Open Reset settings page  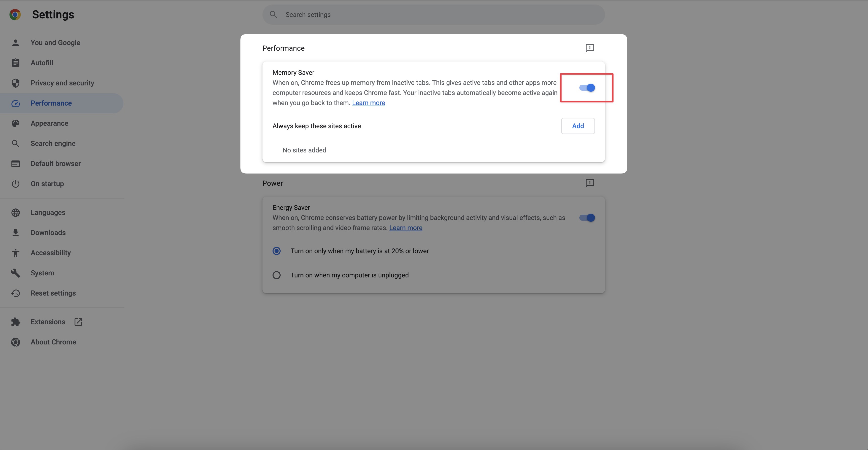click(53, 293)
